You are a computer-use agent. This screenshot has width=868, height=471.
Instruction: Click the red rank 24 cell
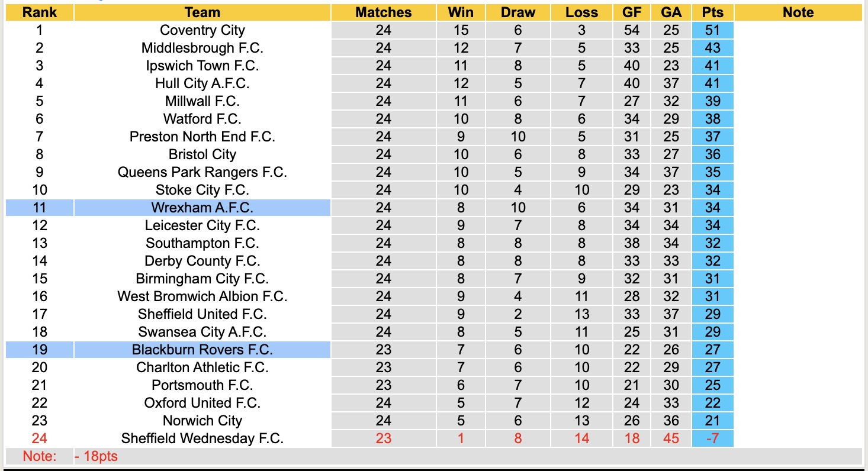pos(40,438)
